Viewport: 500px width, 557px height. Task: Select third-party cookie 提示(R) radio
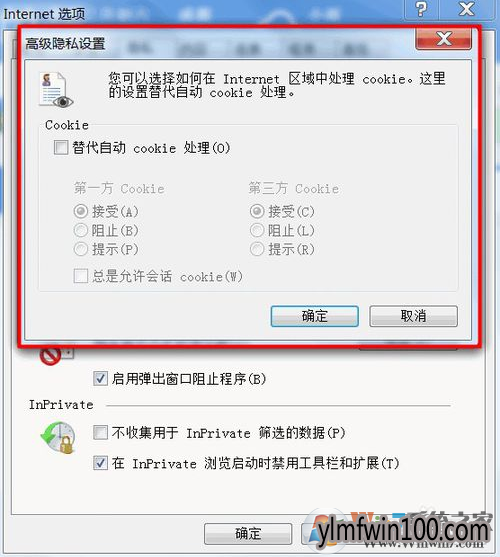point(257,249)
